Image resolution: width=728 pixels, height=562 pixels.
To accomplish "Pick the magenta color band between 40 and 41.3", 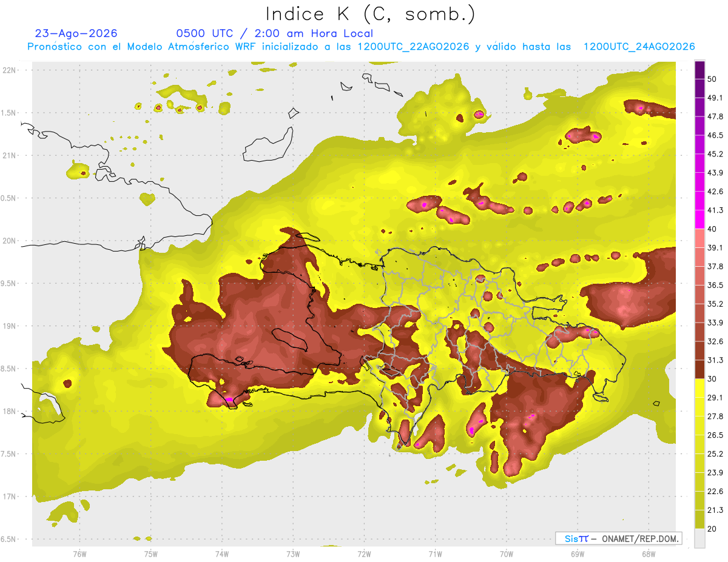I will pos(699,219).
